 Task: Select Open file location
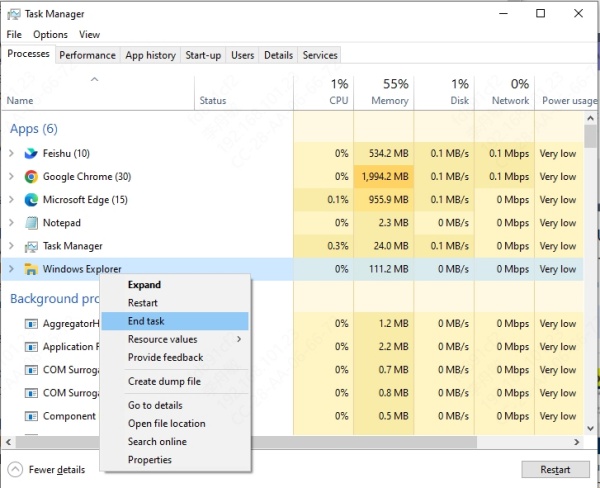pos(175,423)
